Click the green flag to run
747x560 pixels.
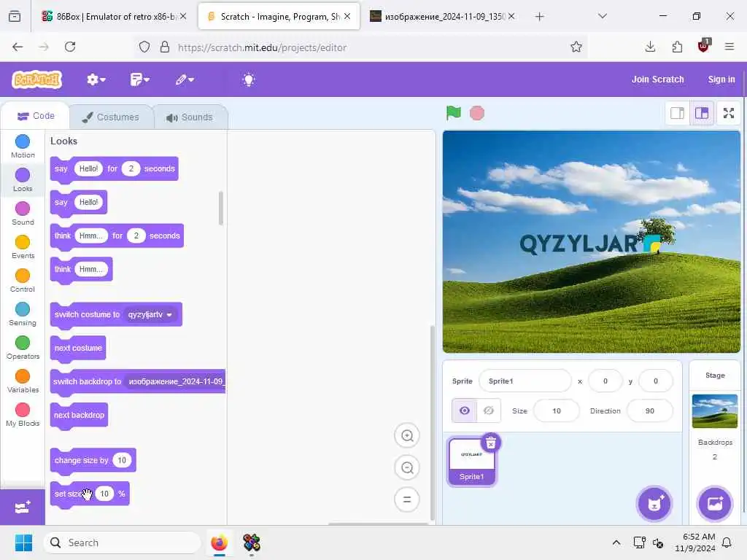(x=454, y=113)
